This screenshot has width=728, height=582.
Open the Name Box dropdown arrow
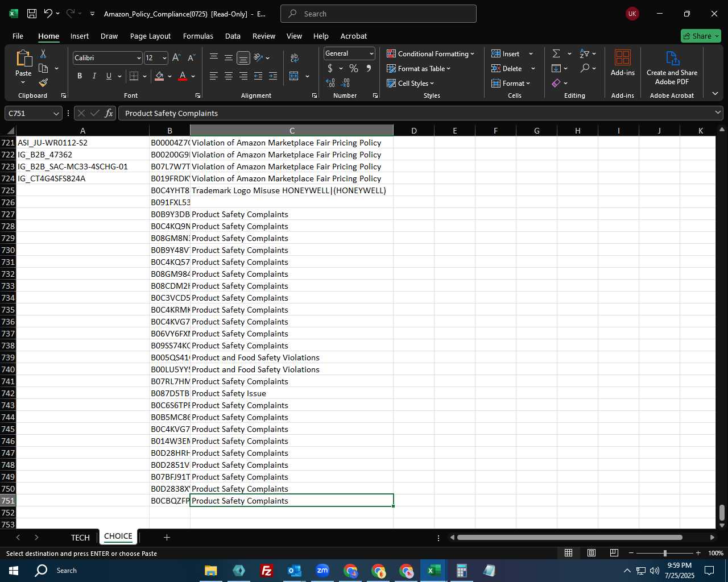(56, 114)
